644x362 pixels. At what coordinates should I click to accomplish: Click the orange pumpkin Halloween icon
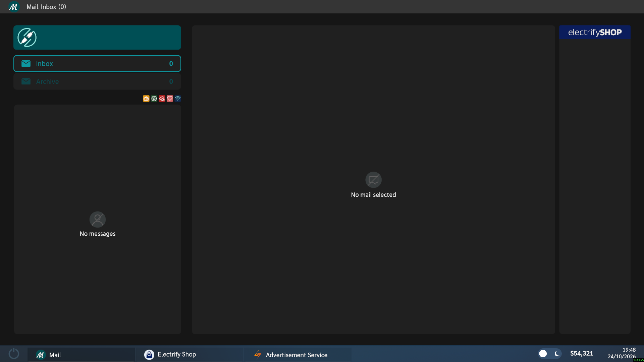pos(146,99)
